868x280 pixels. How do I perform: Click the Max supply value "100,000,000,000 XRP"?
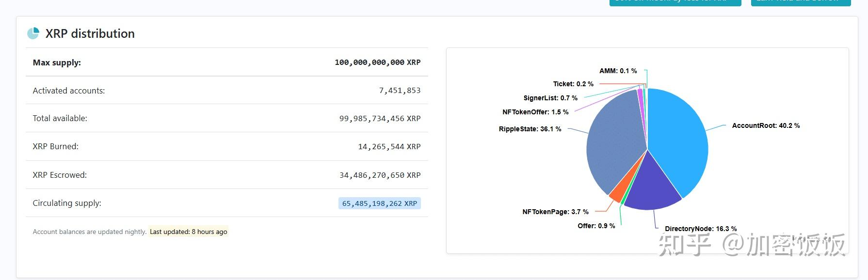click(x=378, y=62)
